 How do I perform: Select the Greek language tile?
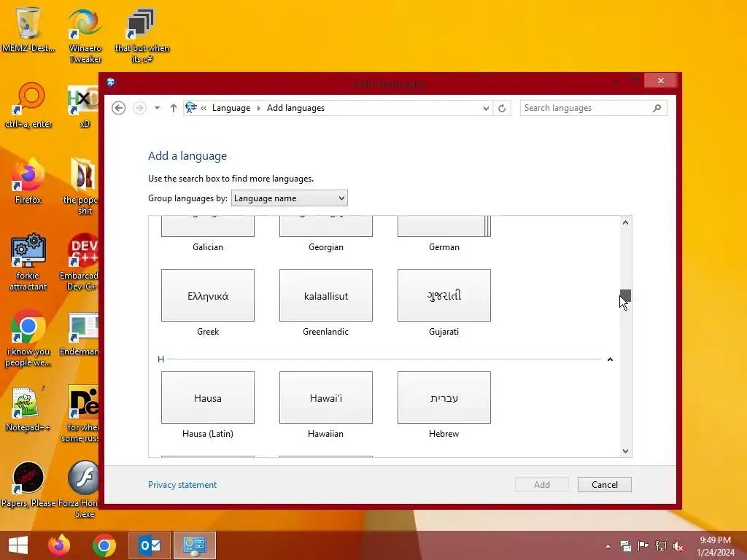tap(208, 295)
